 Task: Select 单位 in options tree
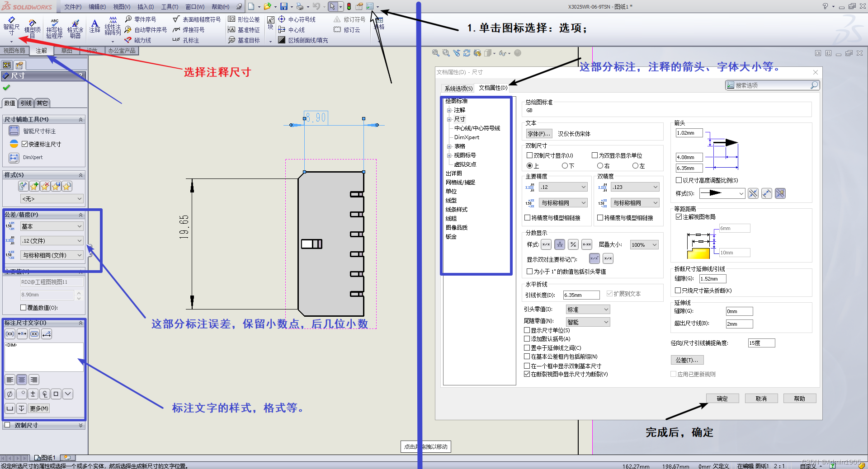[451, 191]
